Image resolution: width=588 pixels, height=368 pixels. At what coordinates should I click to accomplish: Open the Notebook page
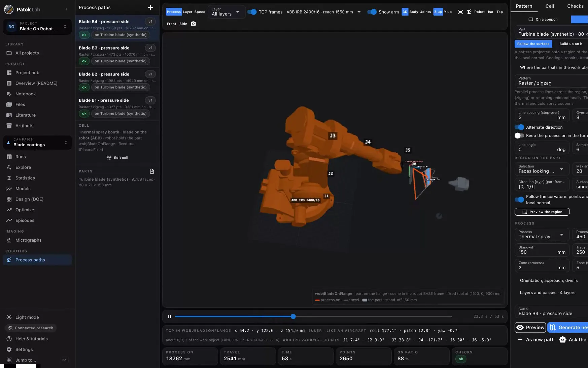pyautogui.click(x=37, y=94)
